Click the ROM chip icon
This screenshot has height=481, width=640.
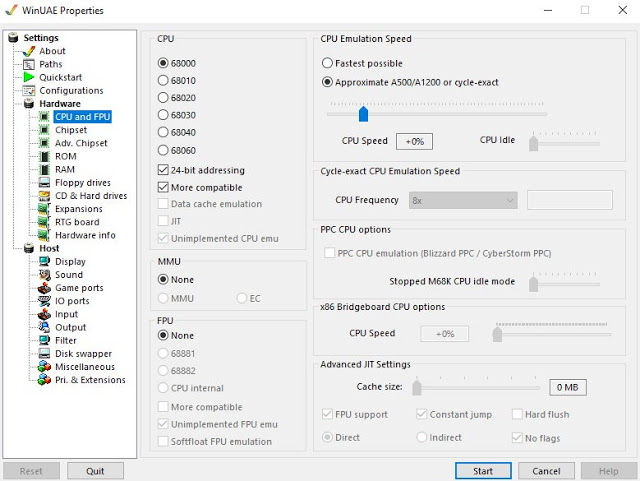[44, 156]
